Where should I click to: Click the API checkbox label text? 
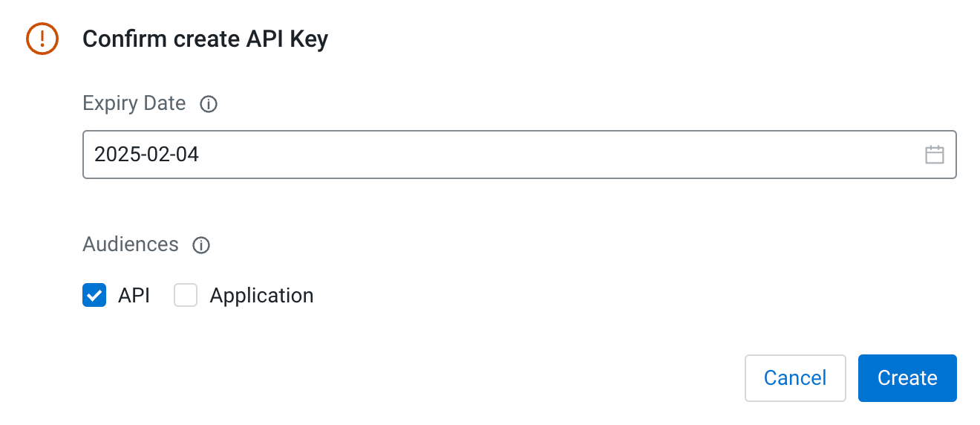coord(134,296)
